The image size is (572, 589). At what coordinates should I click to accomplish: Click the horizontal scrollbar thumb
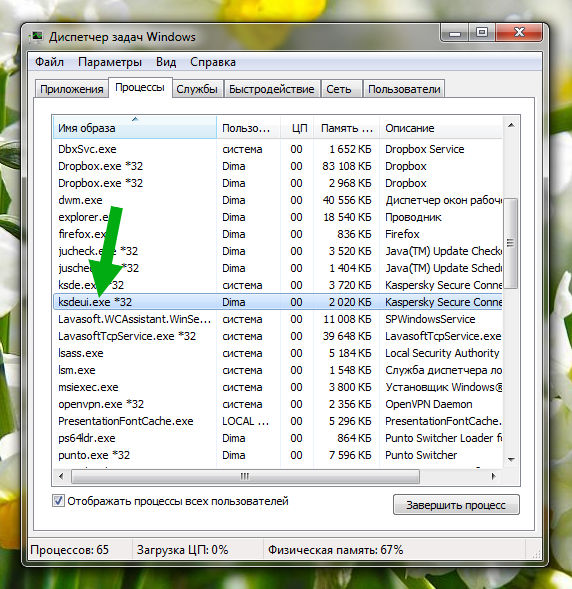[x=245, y=476]
